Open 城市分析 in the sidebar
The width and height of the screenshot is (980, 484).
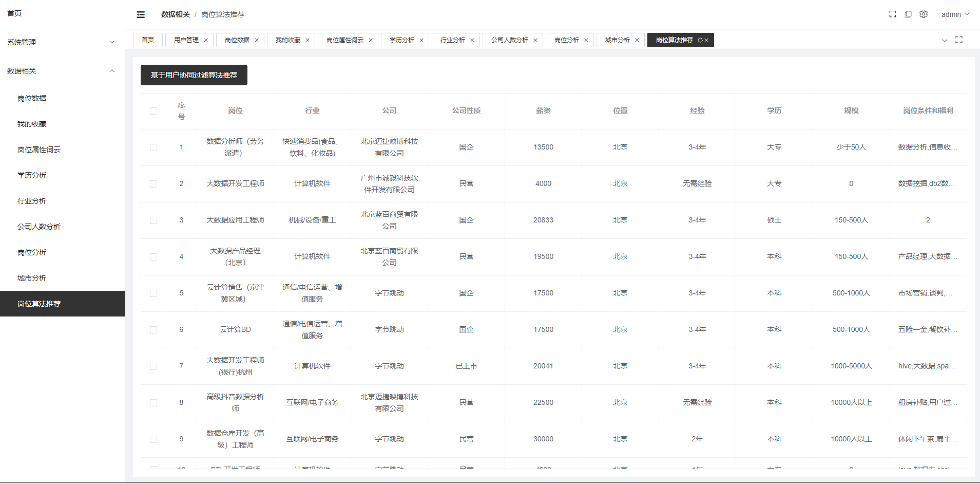pos(63,278)
